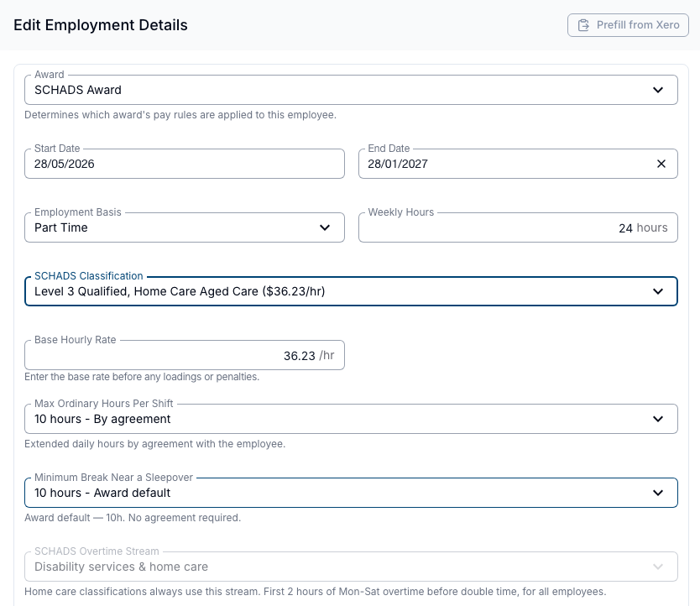This screenshot has height=606, width=700.
Task: Open the Employment Basis dropdown
Action: [185, 227]
